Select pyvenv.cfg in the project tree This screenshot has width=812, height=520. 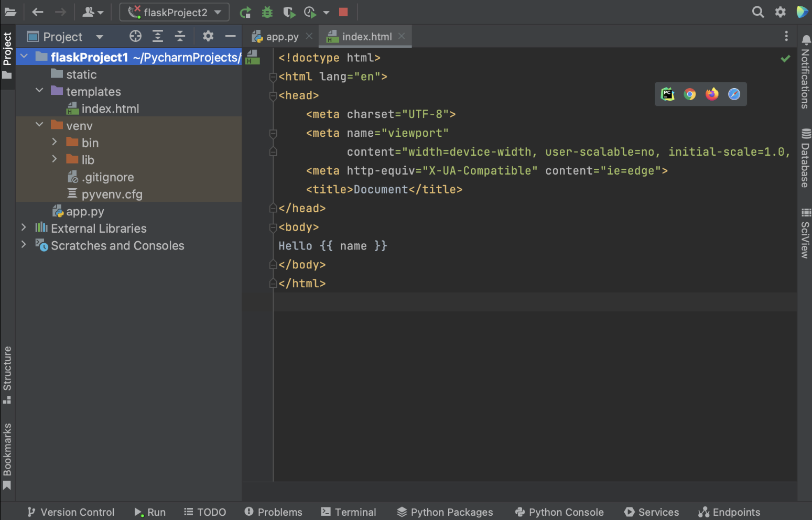(112, 194)
